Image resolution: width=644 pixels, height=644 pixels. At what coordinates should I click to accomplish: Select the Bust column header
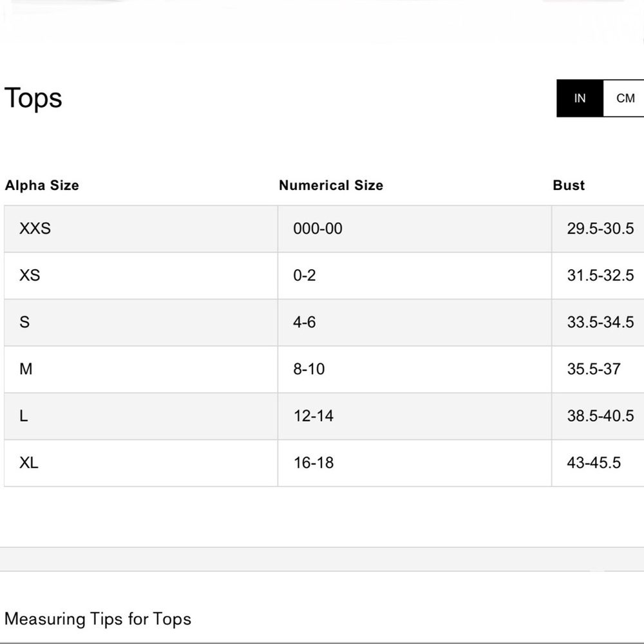pos(569,185)
